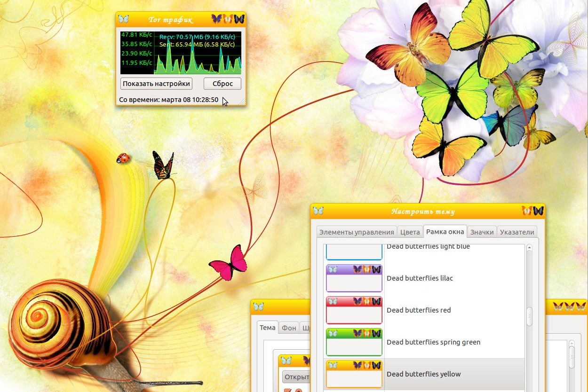Click the Recv: 70.57 МБ readout
Image resolution: width=588 pixels, height=392 pixels.
[197, 37]
